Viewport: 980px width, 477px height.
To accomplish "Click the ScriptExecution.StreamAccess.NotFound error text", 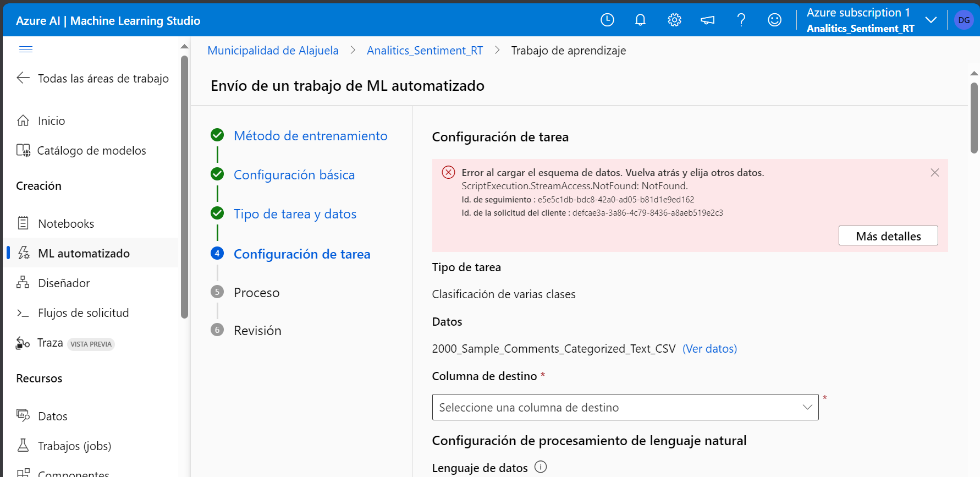I will pos(575,186).
